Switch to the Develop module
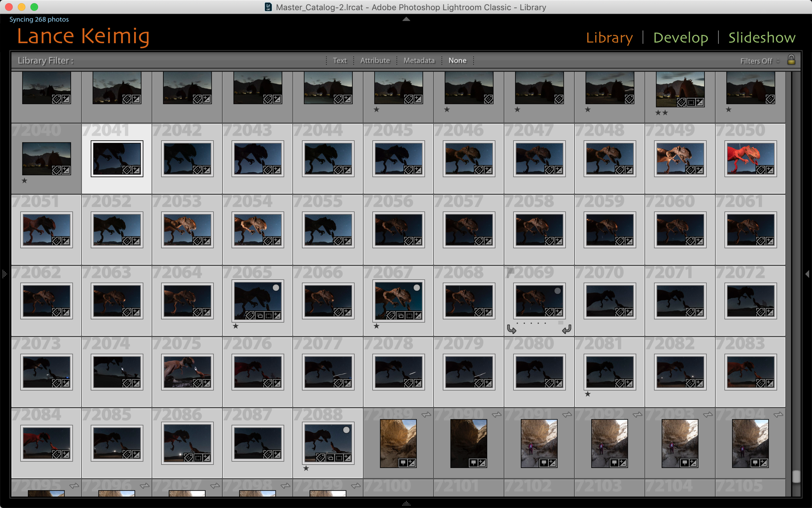The height and width of the screenshot is (508, 812). 681,37
